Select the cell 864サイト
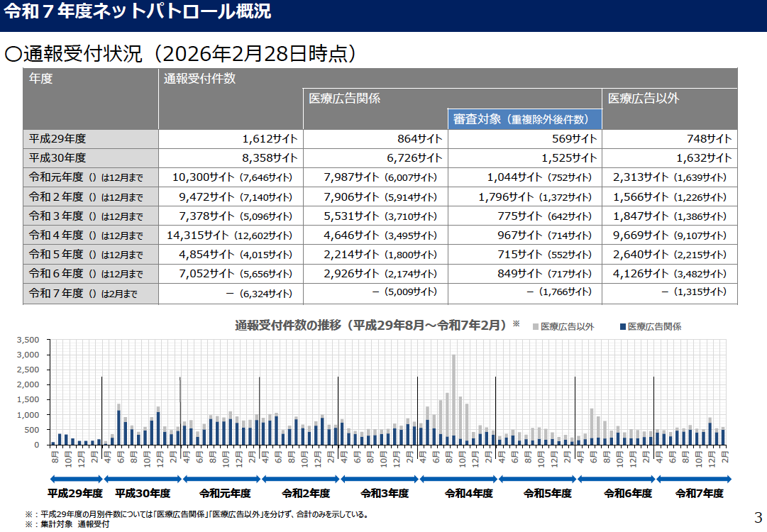The height and width of the screenshot is (532, 767). (375, 139)
